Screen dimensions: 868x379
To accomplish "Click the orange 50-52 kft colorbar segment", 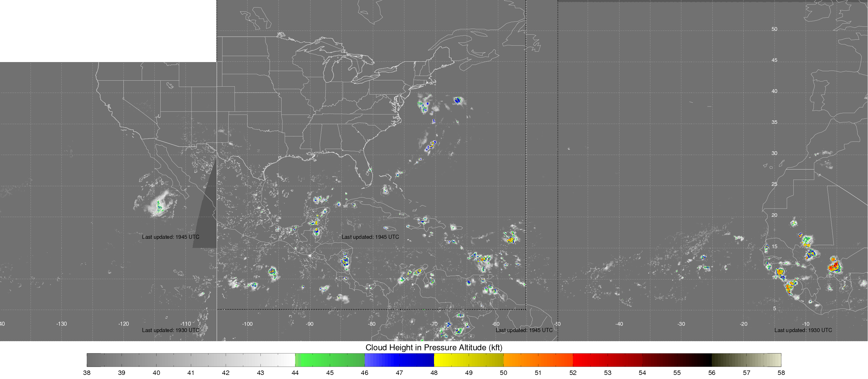I will [x=538, y=360].
